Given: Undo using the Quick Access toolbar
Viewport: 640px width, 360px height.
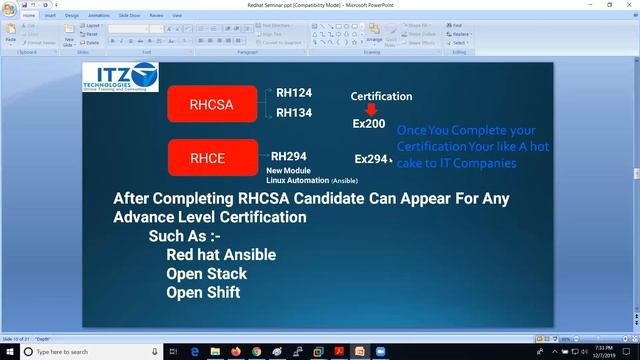Looking at the screenshot, I should 33,5.
